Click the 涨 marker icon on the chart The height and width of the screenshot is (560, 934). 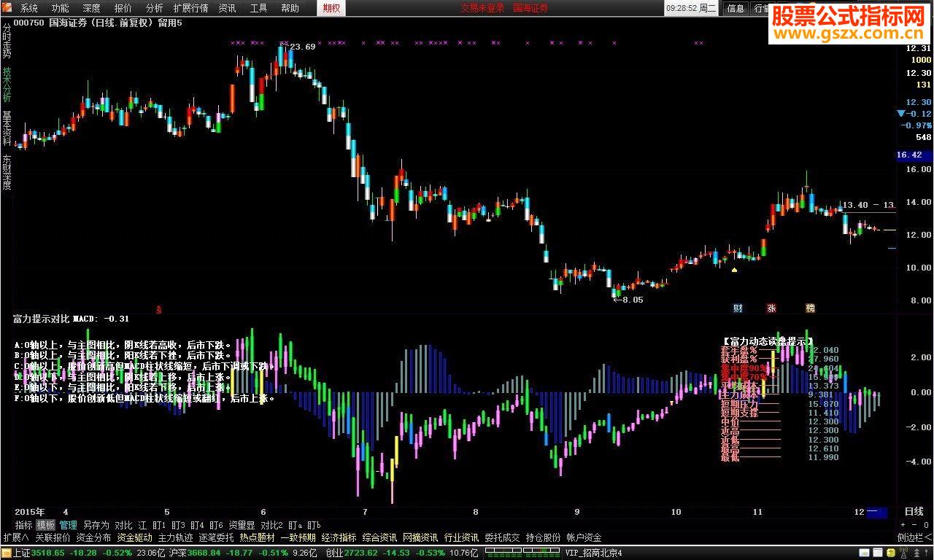[x=771, y=308]
